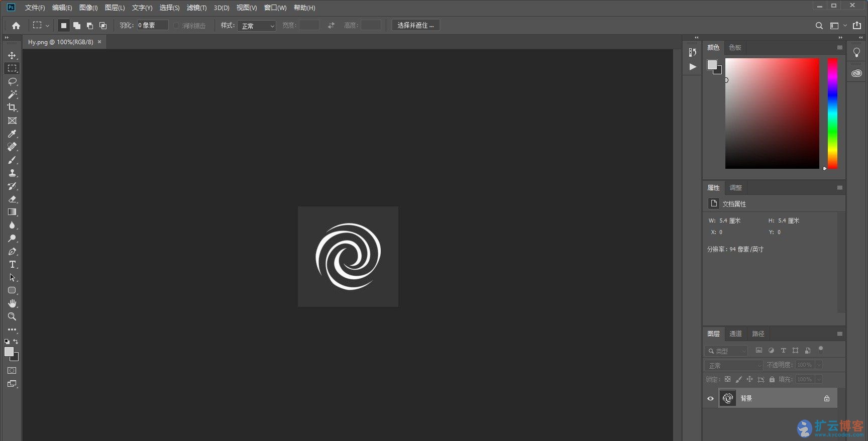The width and height of the screenshot is (868, 441).
Task: Open the Learn lightbulb panel icon
Action: (x=856, y=52)
